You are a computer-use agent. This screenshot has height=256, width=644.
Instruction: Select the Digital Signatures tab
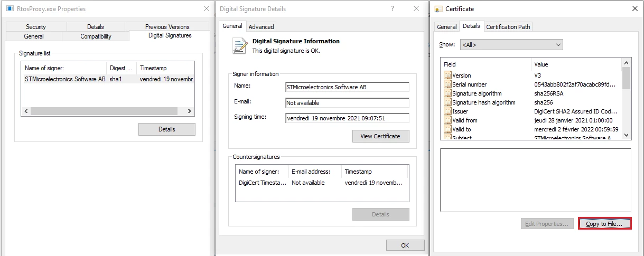pyautogui.click(x=170, y=35)
